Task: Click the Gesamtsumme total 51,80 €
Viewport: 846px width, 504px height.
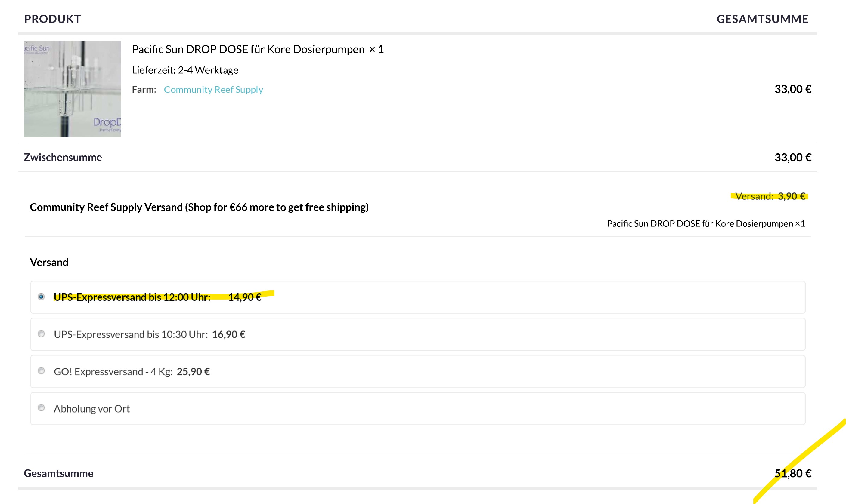Action: point(793,473)
